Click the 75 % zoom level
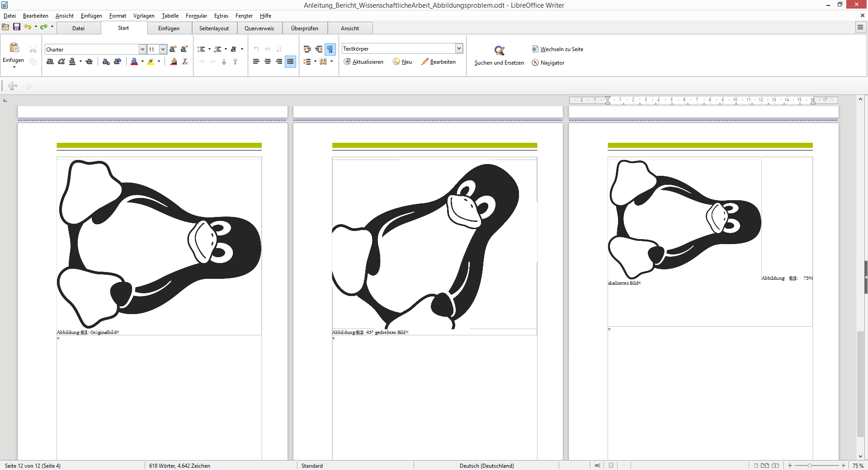 pos(858,465)
